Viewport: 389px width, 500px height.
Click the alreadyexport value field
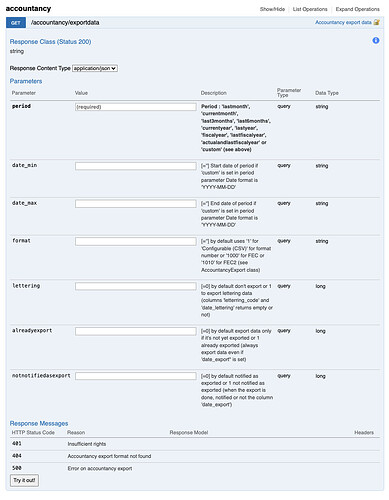[x=136, y=331]
